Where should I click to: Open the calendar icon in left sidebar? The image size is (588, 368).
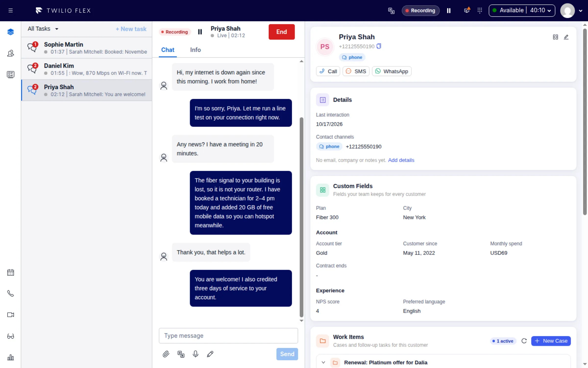point(11,272)
